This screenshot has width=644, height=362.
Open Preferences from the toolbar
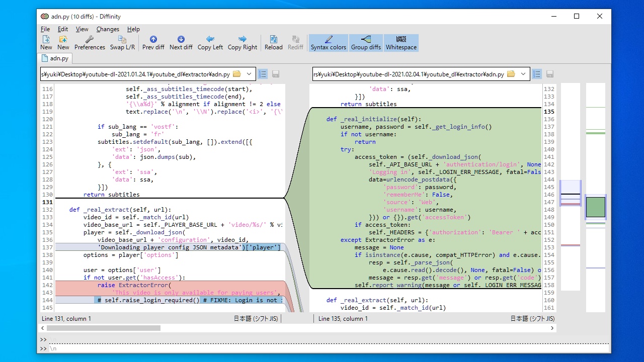coord(90,43)
